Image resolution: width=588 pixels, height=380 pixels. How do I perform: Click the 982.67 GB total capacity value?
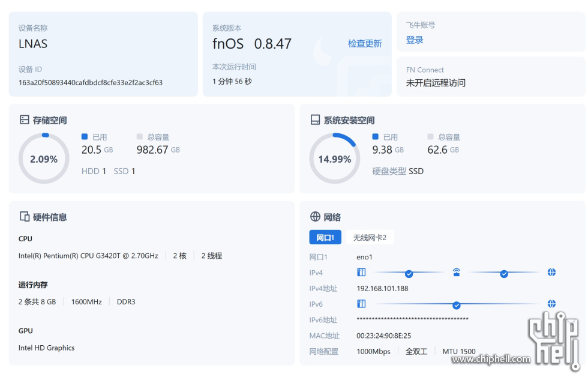pos(158,149)
